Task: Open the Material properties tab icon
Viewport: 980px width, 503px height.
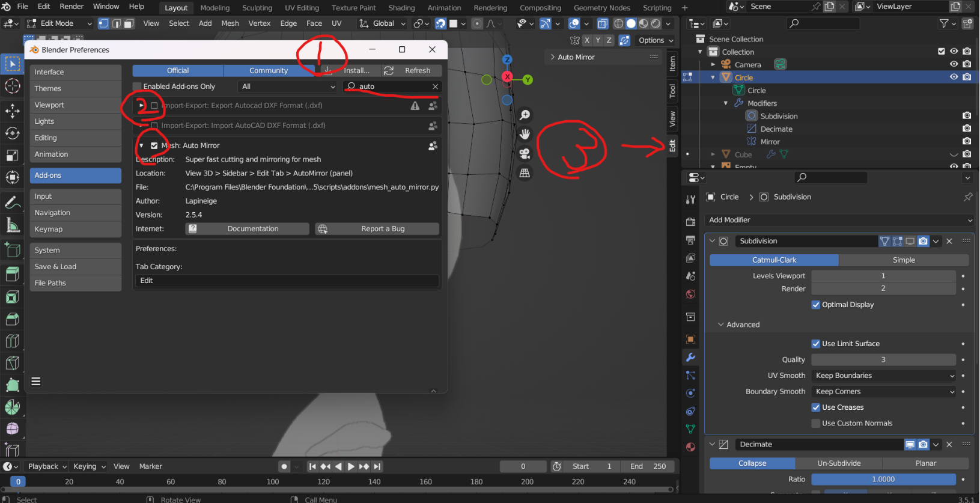Action: pos(690,447)
